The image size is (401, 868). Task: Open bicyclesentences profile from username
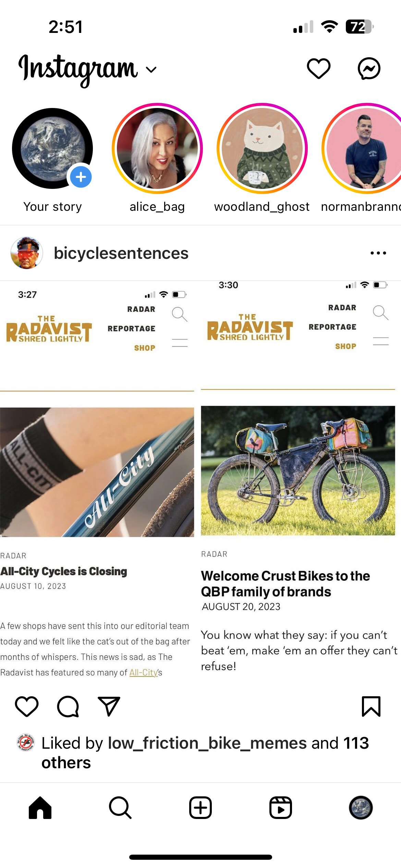pyautogui.click(x=121, y=253)
